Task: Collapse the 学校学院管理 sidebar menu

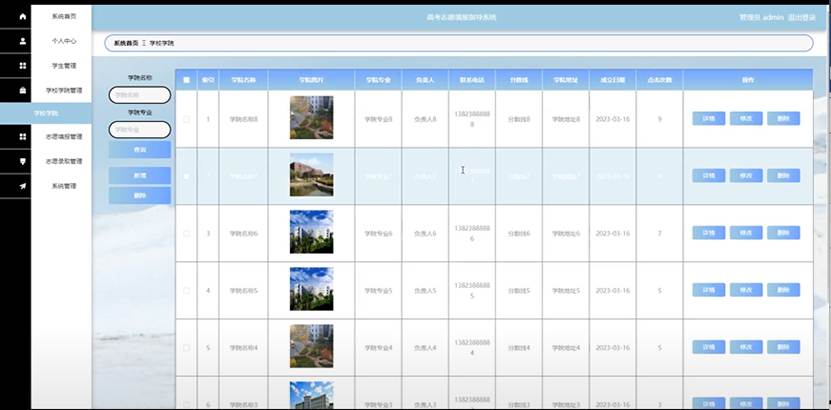Action: [x=64, y=91]
